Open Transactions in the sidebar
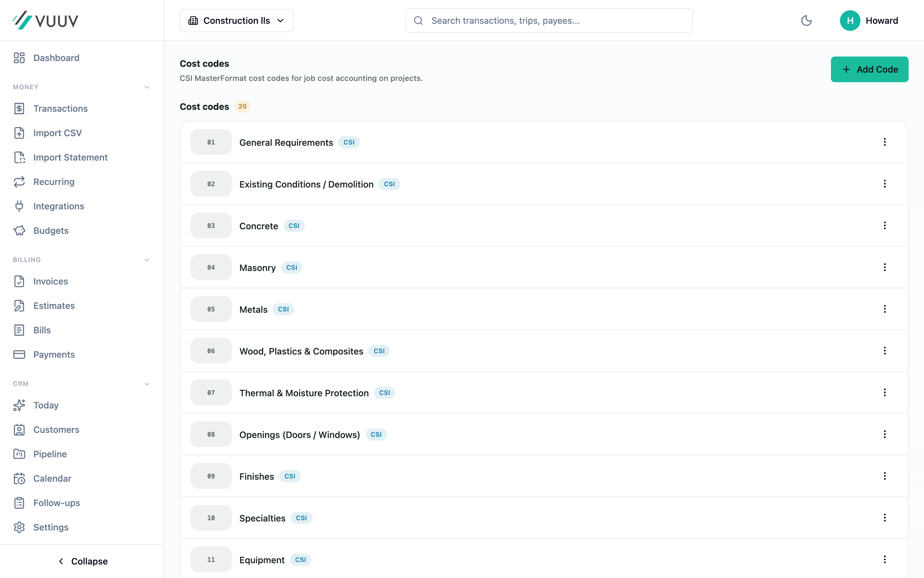Viewport: 924px width, 578px height. point(50,109)
